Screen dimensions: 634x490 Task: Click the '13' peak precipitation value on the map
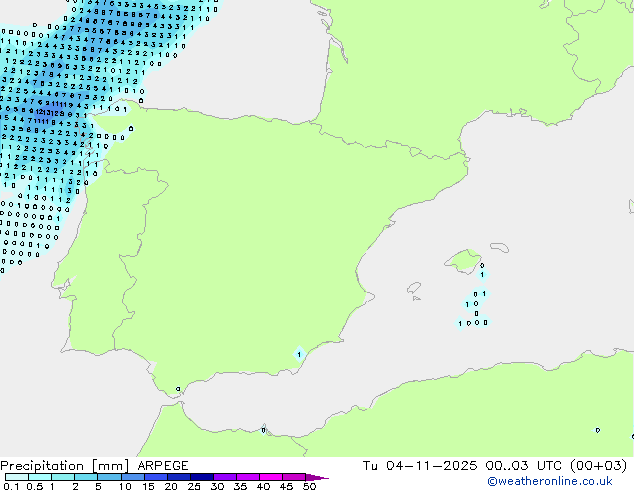(47, 112)
